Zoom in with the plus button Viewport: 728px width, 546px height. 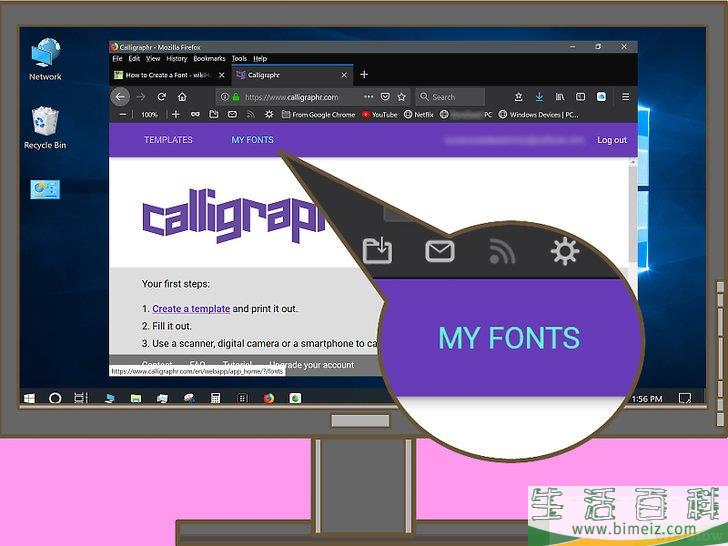(176, 114)
